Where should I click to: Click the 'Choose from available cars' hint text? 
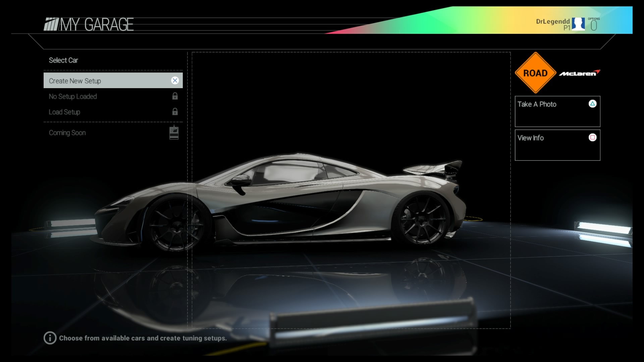pyautogui.click(x=143, y=338)
